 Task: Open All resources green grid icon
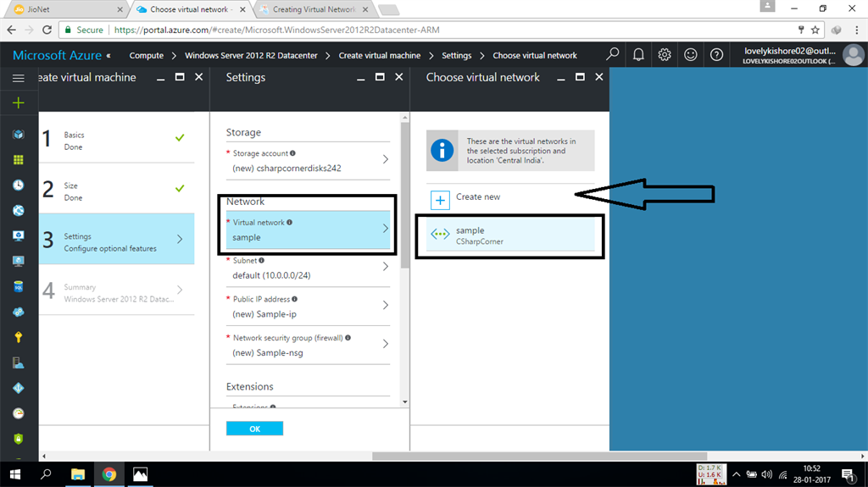pos(19,160)
